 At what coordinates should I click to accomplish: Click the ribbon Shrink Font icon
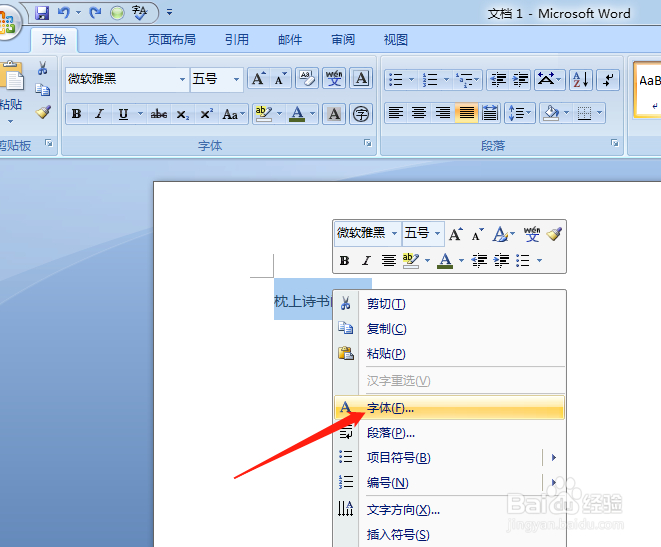pos(280,79)
